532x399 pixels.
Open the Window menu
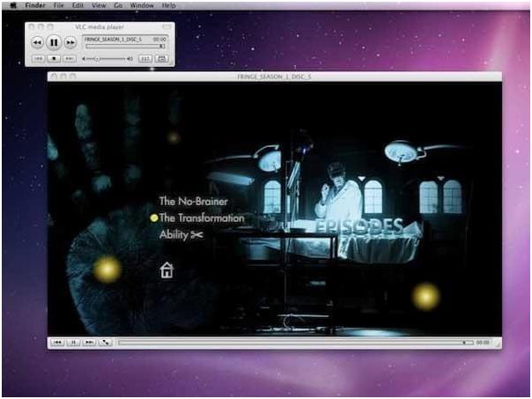pos(141,5)
